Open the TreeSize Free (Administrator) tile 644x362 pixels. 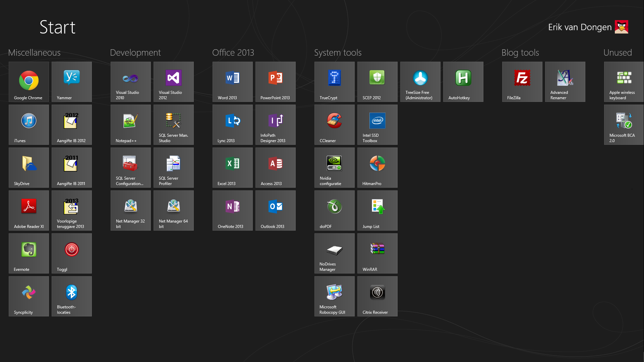[420, 82]
